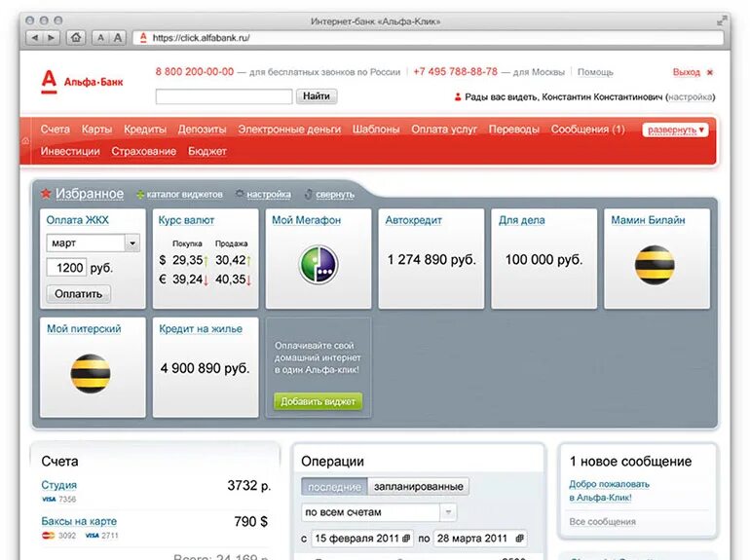Click the Выход logout link
This screenshot has width=750, height=560.
687,72
